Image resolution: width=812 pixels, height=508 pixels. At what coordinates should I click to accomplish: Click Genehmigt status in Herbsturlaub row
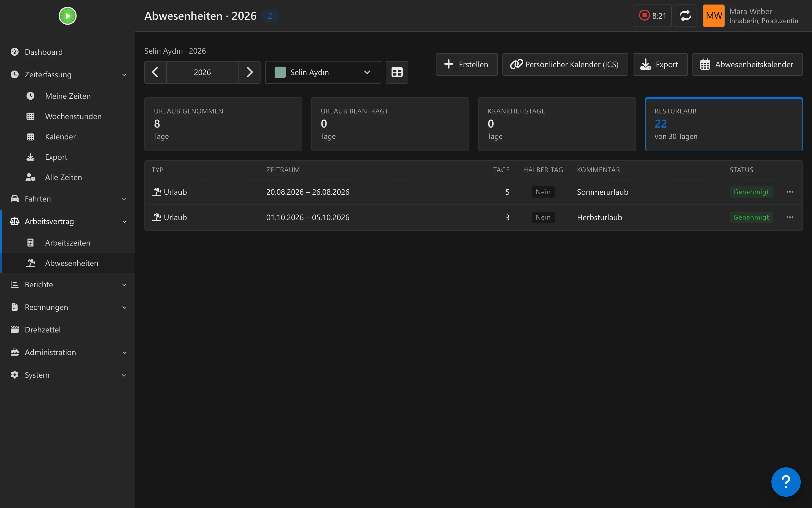click(751, 217)
